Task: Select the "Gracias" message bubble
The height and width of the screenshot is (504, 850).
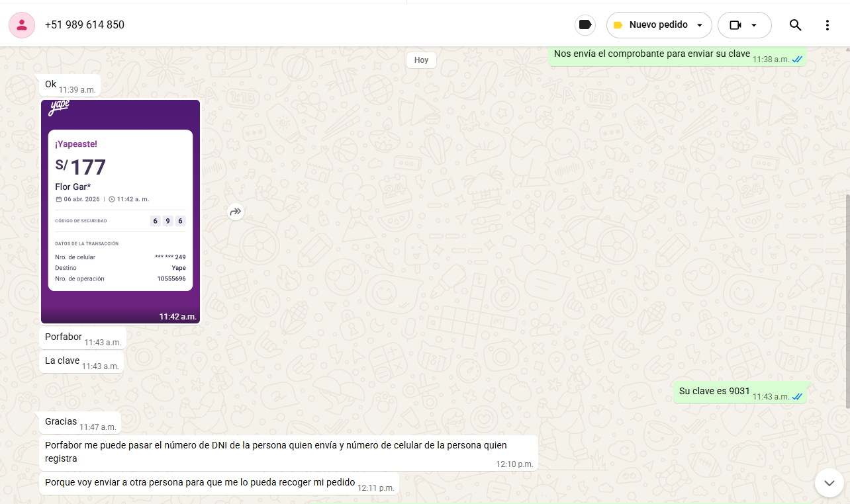Action: pos(61,422)
